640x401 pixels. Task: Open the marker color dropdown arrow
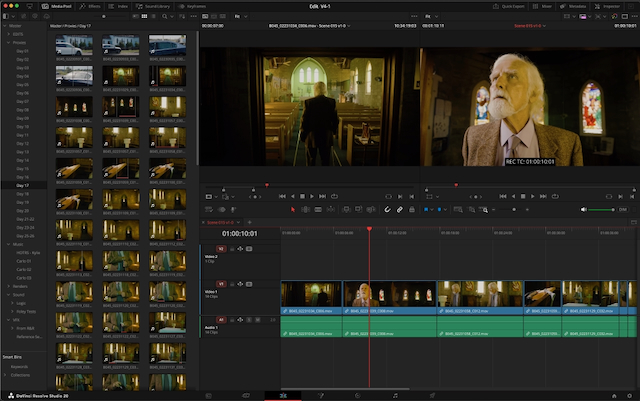click(x=445, y=210)
